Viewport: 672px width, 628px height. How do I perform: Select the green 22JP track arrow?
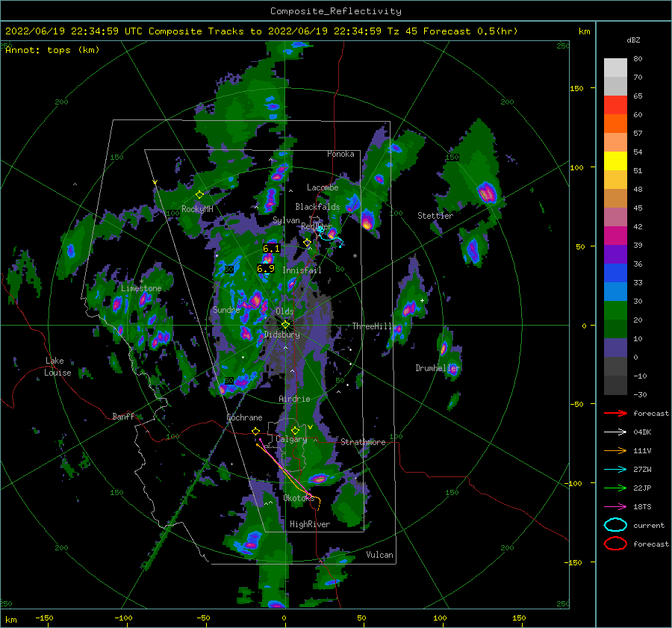615,488
